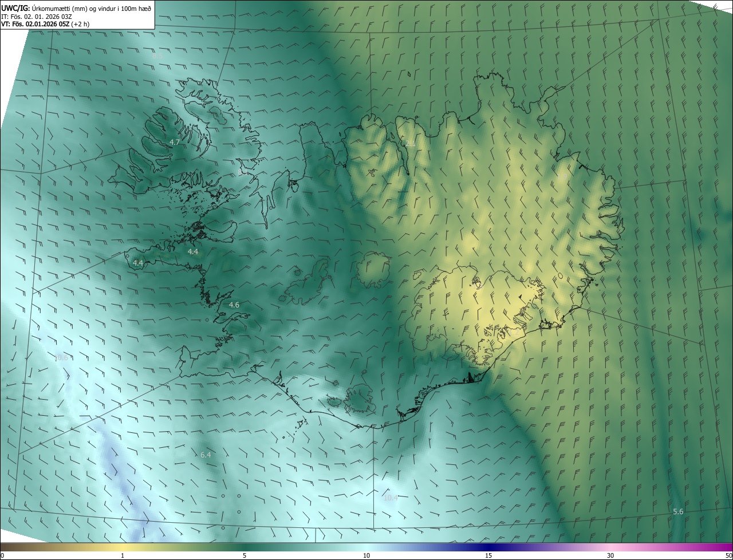The width and height of the screenshot is (733, 560).
Task: Click the colorbar tick label 50
Action: click(728, 555)
